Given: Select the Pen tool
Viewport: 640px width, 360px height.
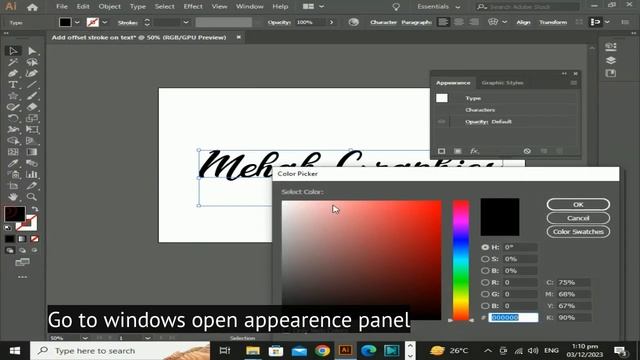Looking at the screenshot, I should pos(13,73).
